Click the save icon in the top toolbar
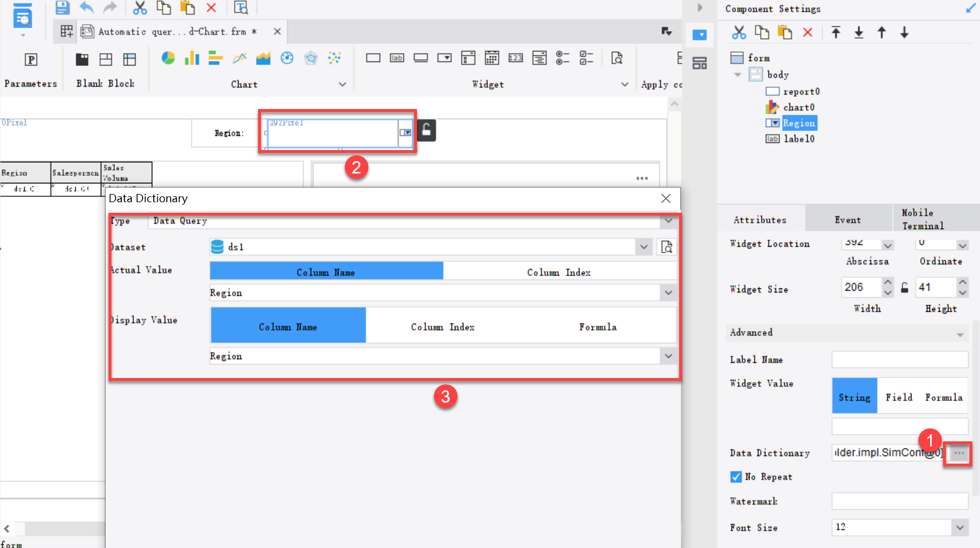This screenshot has width=980, height=548. [x=62, y=8]
